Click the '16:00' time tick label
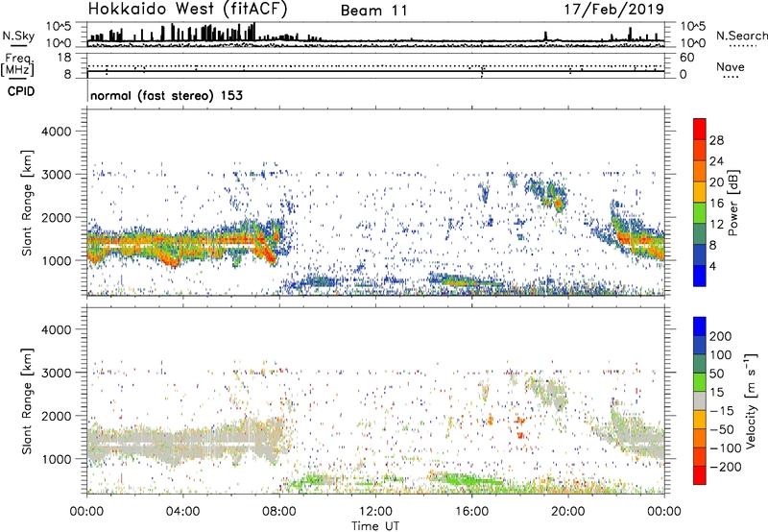Screen dimensions: 768x532 click(471, 512)
